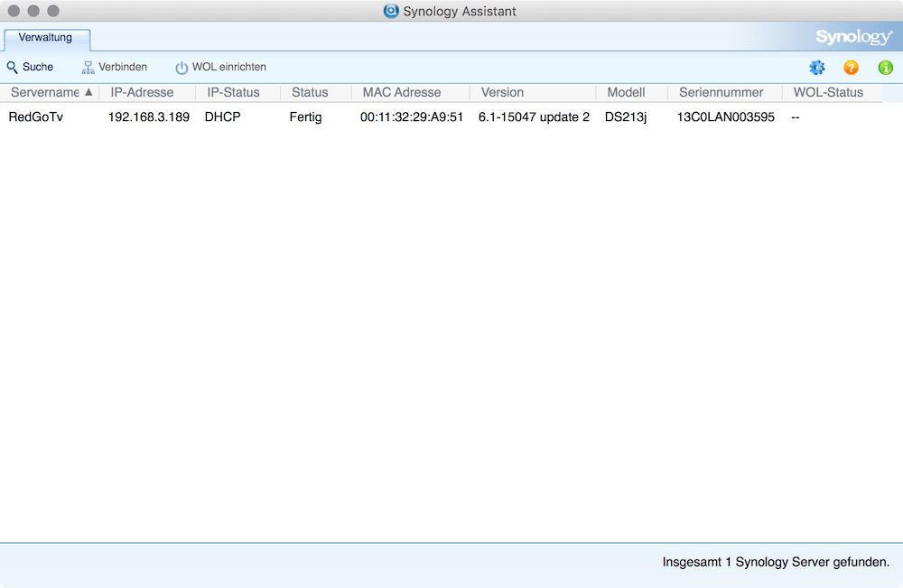This screenshot has height=588, width=903.
Task: Open settings with the blue gear icon
Action: (x=816, y=68)
